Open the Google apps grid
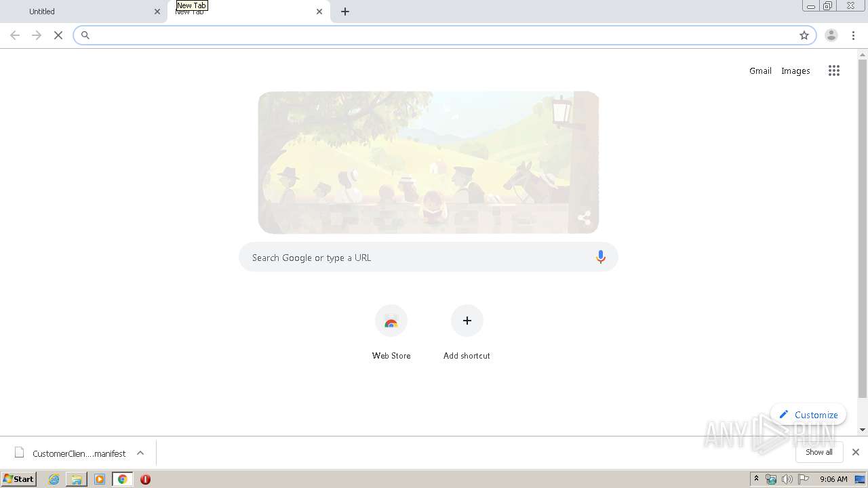This screenshot has height=488, width=868. (834, 70)
